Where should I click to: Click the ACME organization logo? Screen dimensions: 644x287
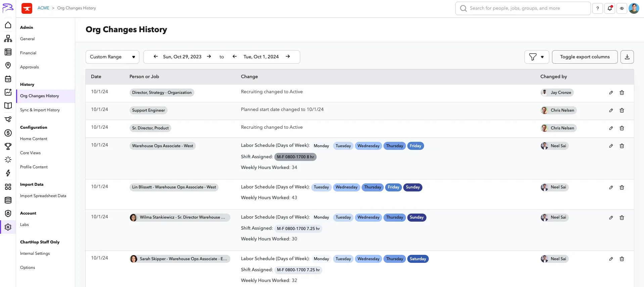(27, 8)
